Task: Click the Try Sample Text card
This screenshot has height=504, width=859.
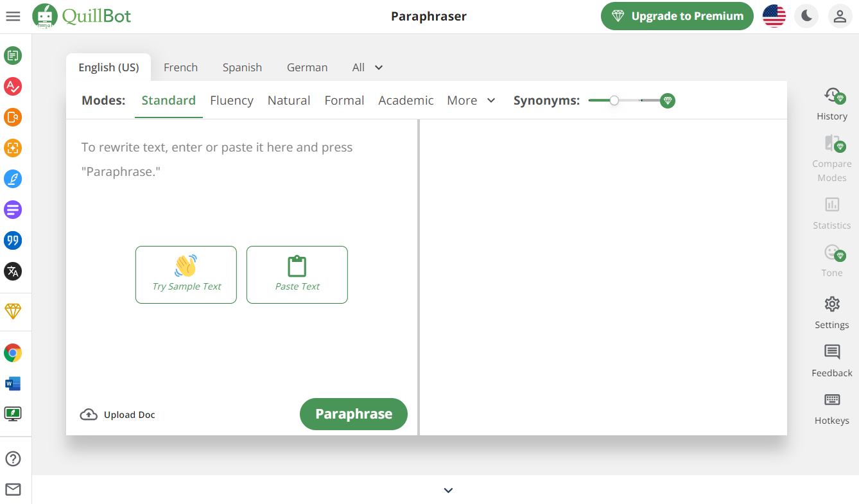Action: pos(186,275)
